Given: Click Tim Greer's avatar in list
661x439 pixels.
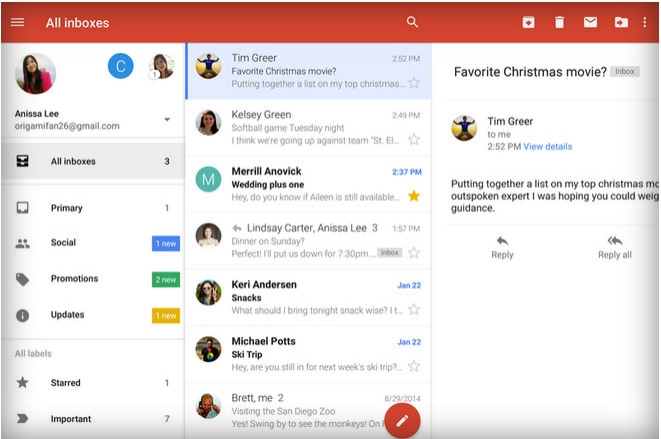Looking at the screenshot, I should tap(208, 66).
